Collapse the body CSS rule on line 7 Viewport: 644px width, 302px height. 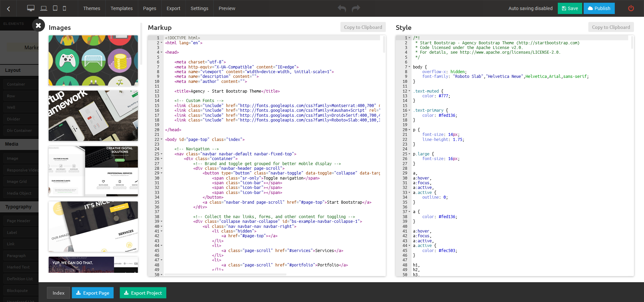coord(409,67)
